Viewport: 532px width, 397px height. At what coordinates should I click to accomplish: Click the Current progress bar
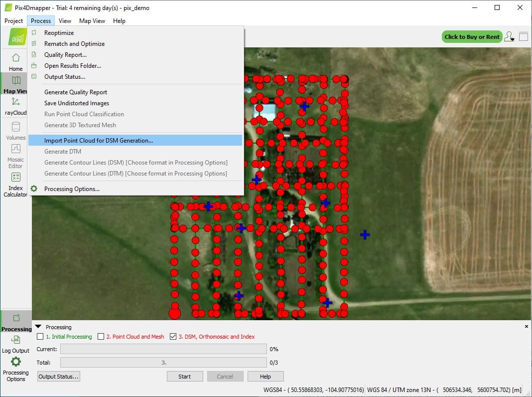(x=163, y=349)
